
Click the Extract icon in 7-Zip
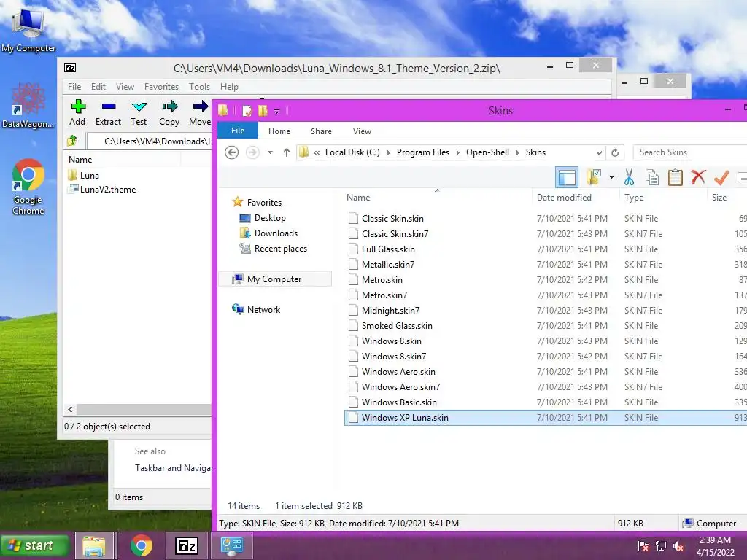pos(109,106)
